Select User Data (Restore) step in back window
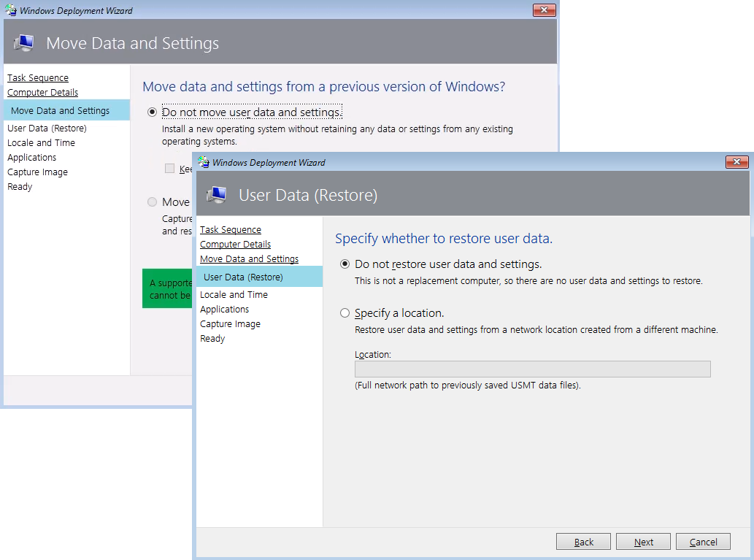The height and width of the screenshot is (560, 754). click(47, 129)
